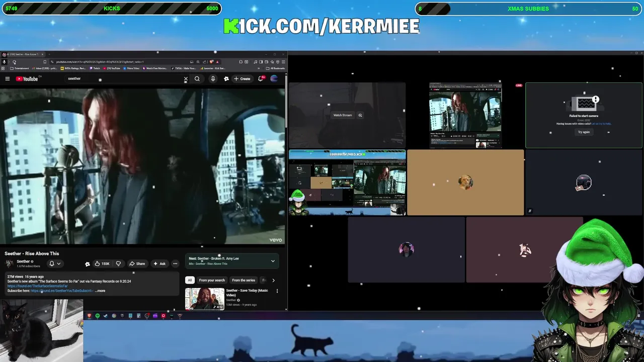
Task: Open the Seether - Save Today video thumbnail
Action: coord(205,299)
